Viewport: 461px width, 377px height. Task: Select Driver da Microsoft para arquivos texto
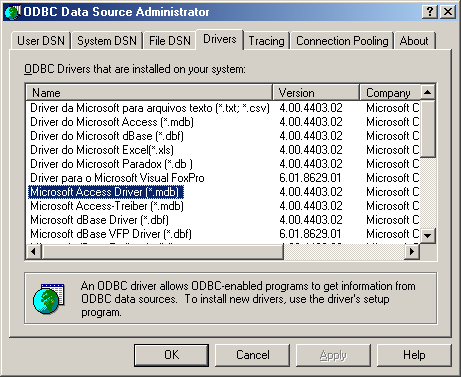tap(150, 108)
